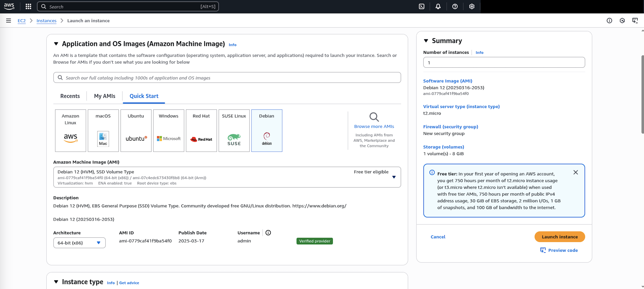Click the page vertical scrollbar
The width and height of the screenshot is (644, 289).
pos(642,95)
